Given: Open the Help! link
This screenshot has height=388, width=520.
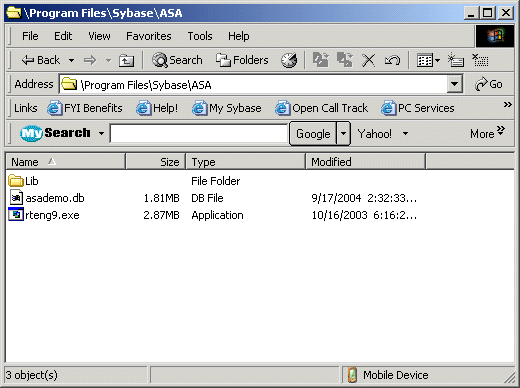Looking at the screenshot, I should pyautogui.click(x=157, y=108).
